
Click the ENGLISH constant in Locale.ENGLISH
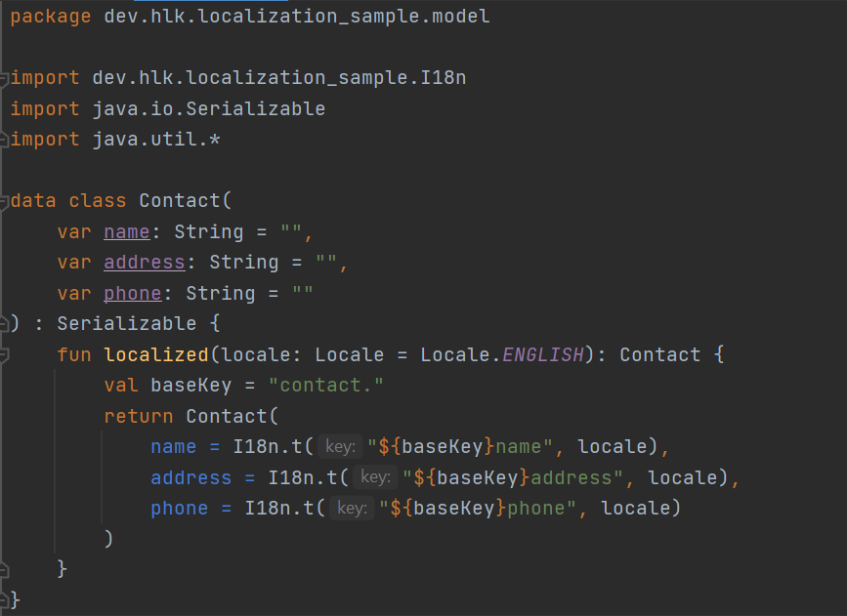pos(542,355)
